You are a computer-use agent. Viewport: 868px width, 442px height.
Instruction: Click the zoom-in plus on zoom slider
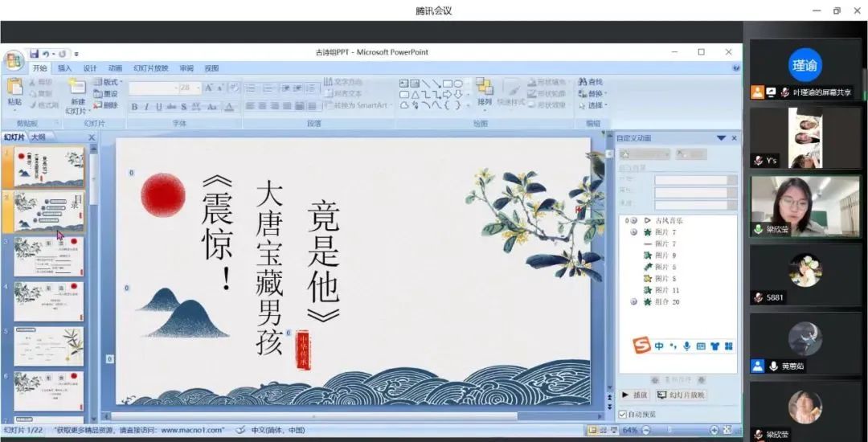point(714,431)
